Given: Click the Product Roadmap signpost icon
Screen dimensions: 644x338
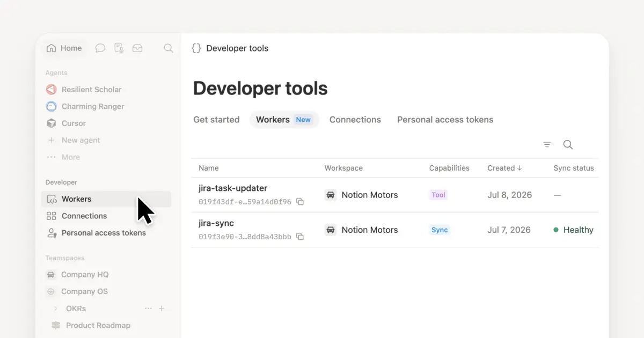Looking at the screenshot, I should tap(56, 325).
